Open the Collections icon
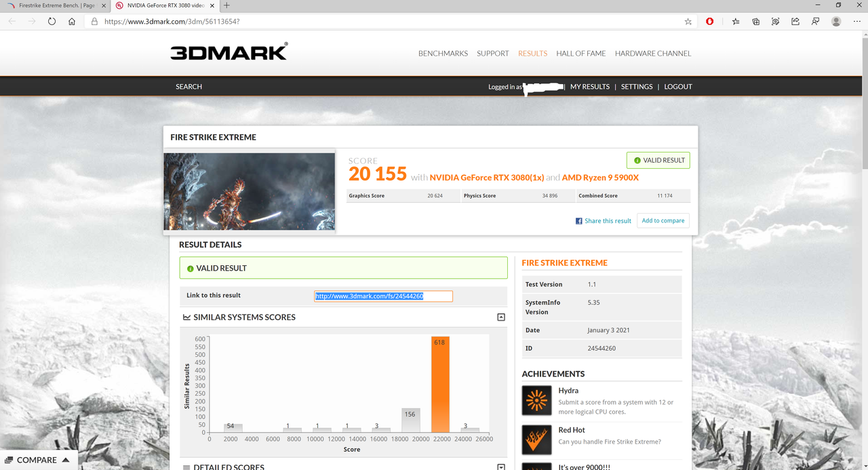868x470 pixels. pos(756,22)
